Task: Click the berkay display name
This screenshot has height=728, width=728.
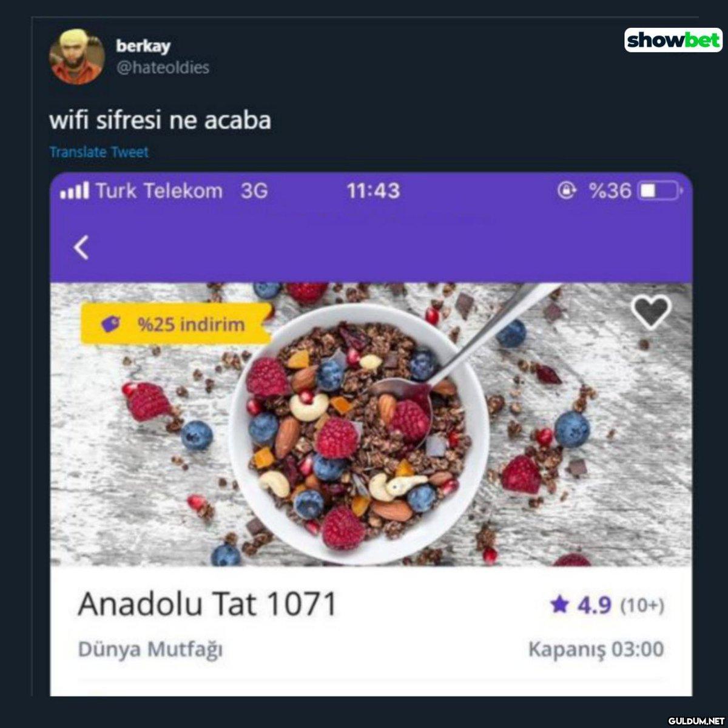Action: (143, 45)
